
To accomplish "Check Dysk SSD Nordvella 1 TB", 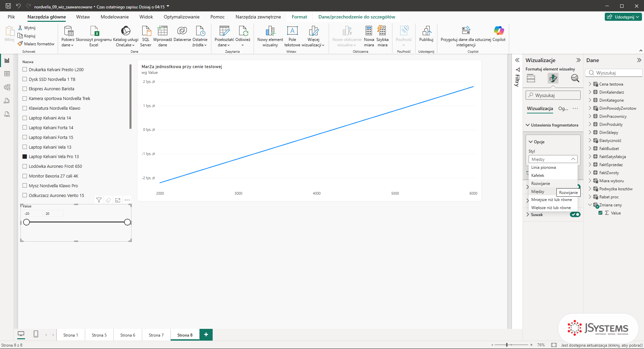I will [x=24, y=79].
